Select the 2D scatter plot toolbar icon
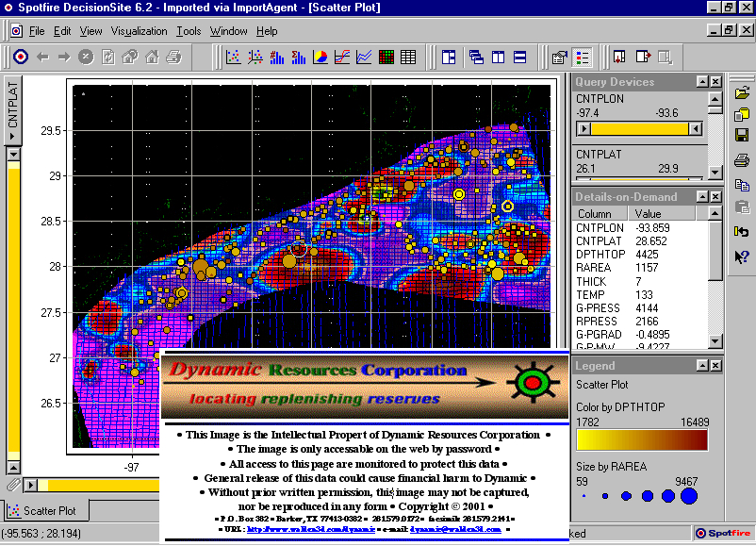Screen dimensions: 756x546 [x=233, y=58]
